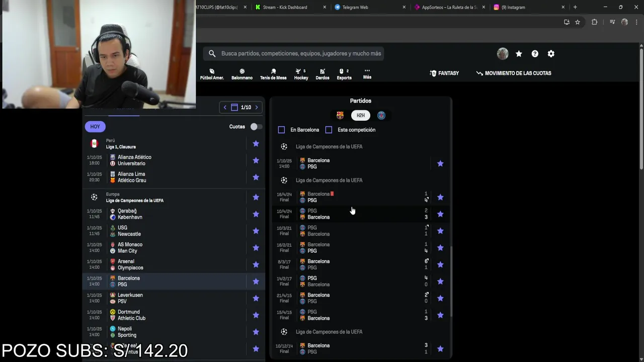Screen dimensions: 644x362
Task: Open the Fantasy section
Action: [x=444, y=73]
